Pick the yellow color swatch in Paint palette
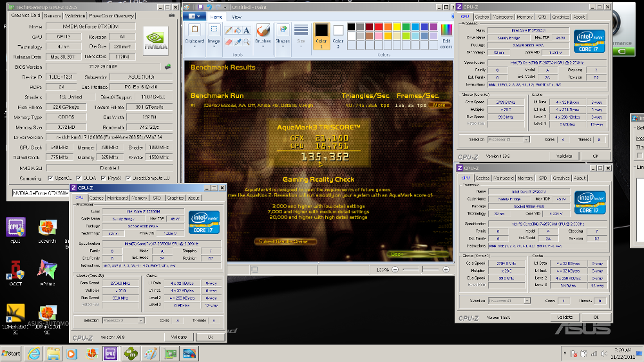 [397, 27]
